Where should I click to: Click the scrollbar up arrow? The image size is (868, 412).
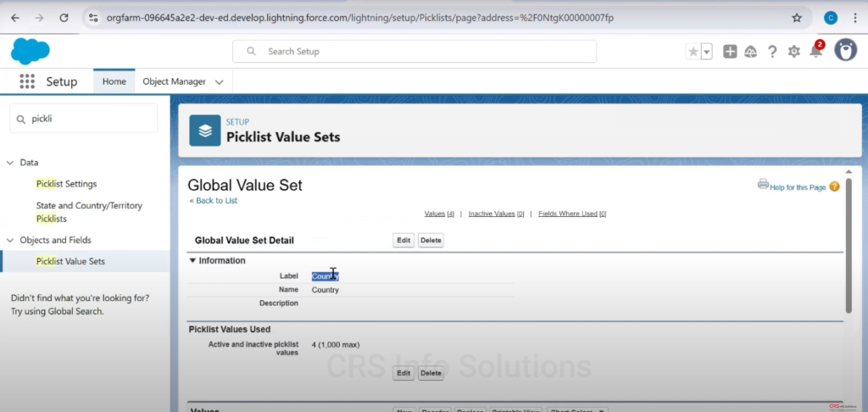(x=849, y=172)
